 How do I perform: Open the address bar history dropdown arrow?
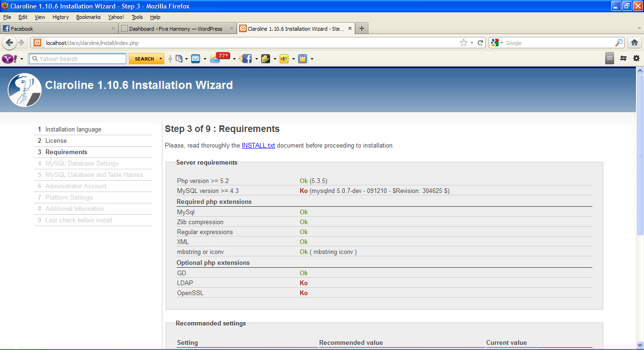pos(472,43)
